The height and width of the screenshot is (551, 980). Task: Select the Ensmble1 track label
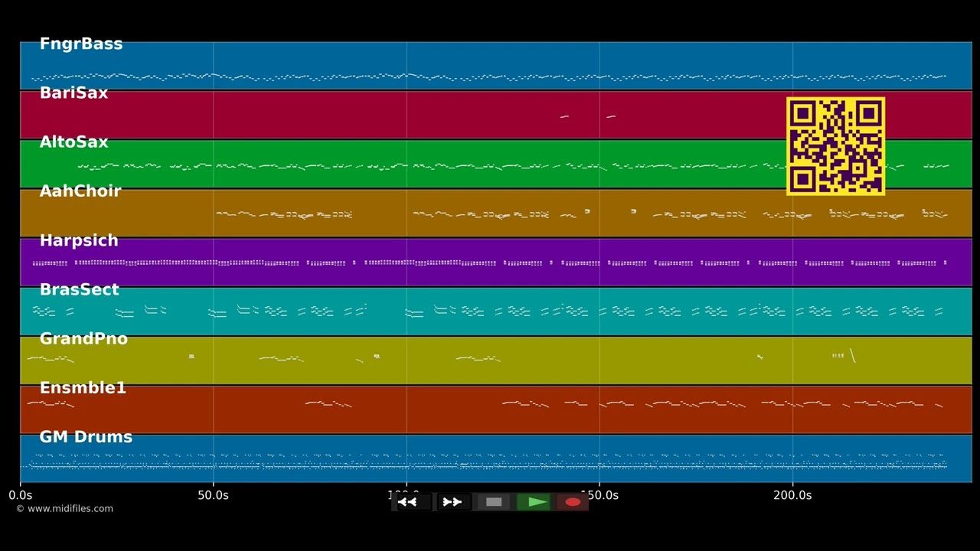[83, 388]
